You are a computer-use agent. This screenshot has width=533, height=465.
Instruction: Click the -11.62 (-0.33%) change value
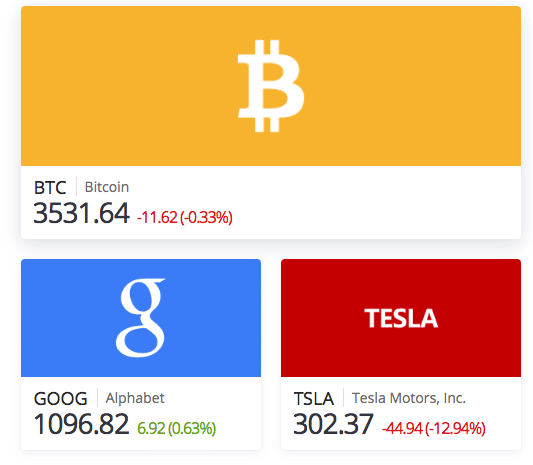pos(185,218)
